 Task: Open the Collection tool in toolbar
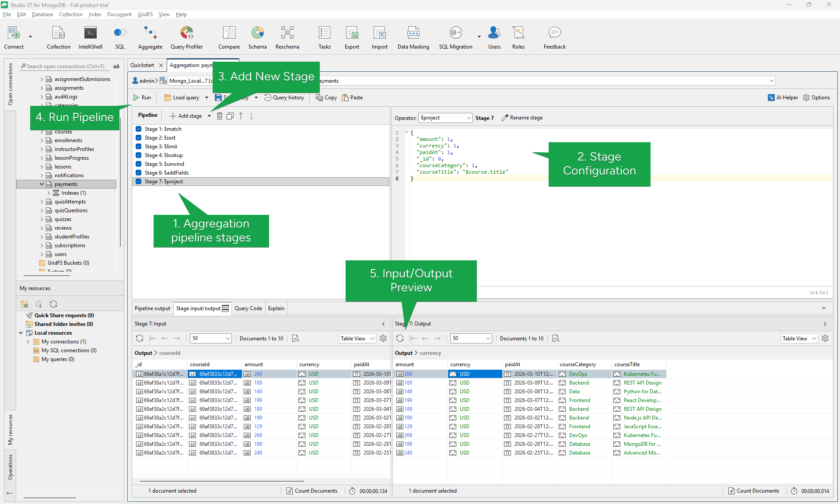pos(58,37)
